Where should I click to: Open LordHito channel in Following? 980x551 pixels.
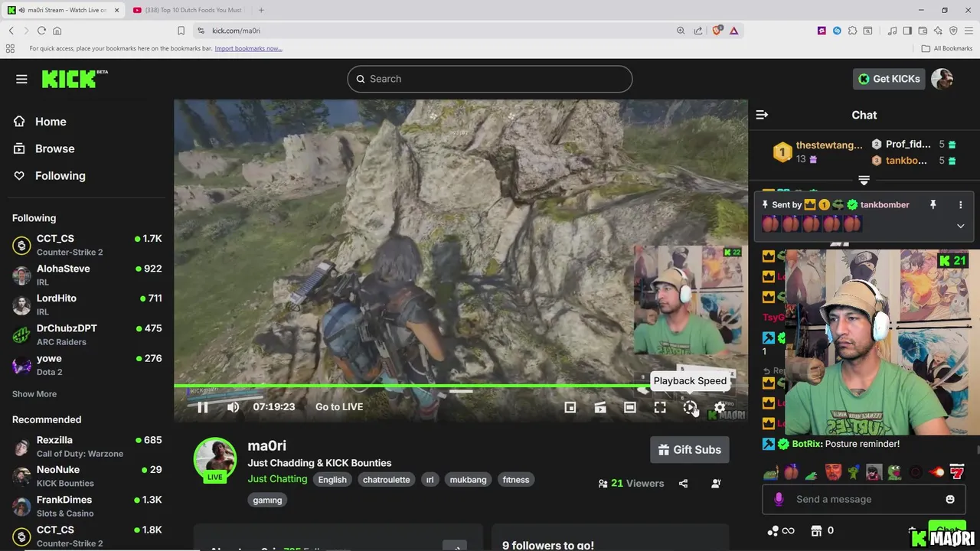coord(87,305)
